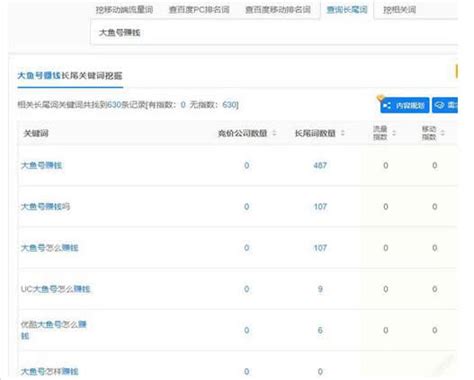Click the sort arrows beside 移动指数
Screen dimensions: 474x380
443,133
